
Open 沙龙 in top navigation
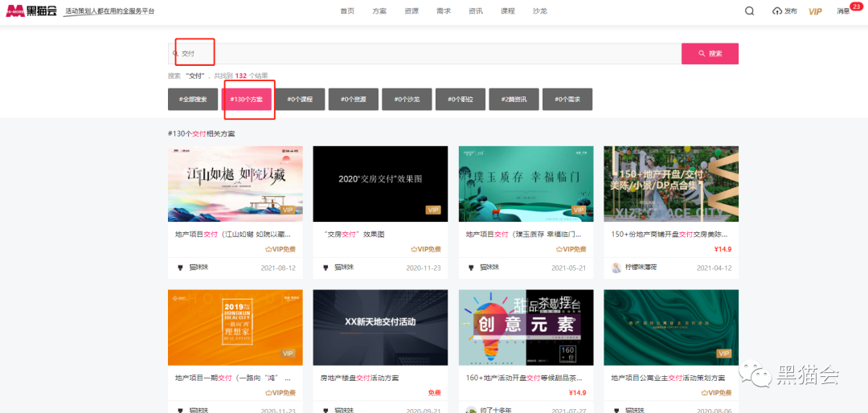click(539, 11)
